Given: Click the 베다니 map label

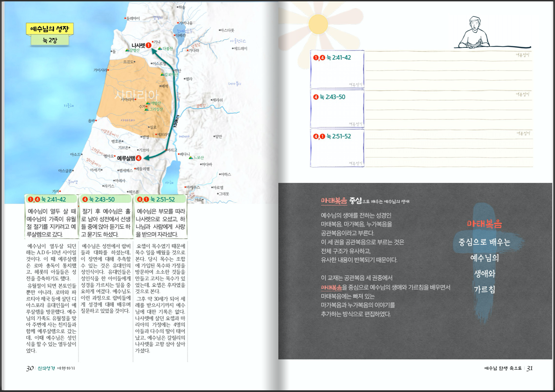Looking at the screenshot, I should [185, 154].
